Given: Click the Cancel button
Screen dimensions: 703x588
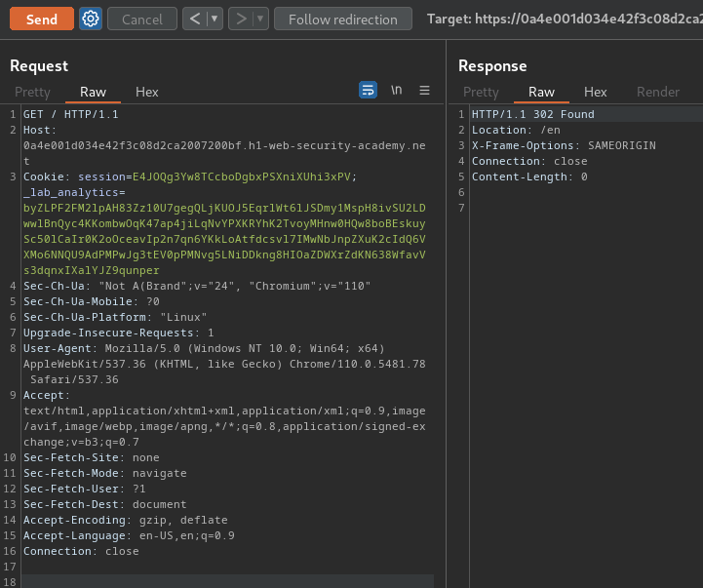Looking at the screenshot, I should click(x=142, y=19).
